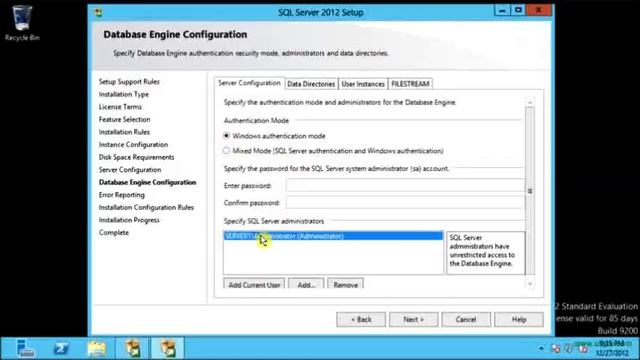Image resolution: width=640 pixels, height=360 pixels.
Task: Click the Disk Space Requirements step
Action: 136,157
